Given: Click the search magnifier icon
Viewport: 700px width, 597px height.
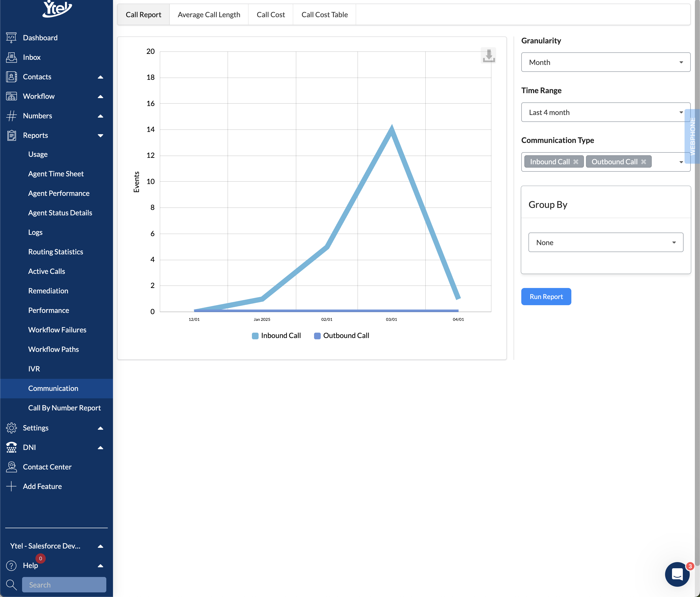Looking at the screenshot, I should coord(11,584).
